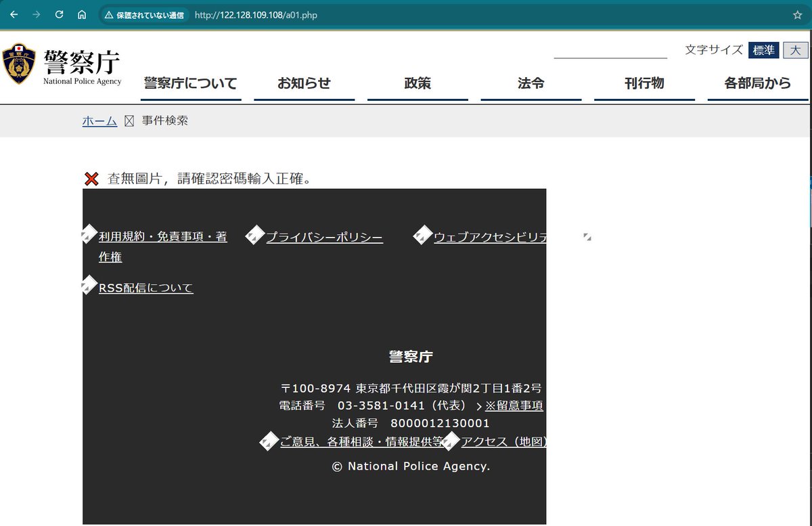Viewport: 812px width, 526px height.
Task: Click the 法人番号 8000012130001 text
Action: 411,424
